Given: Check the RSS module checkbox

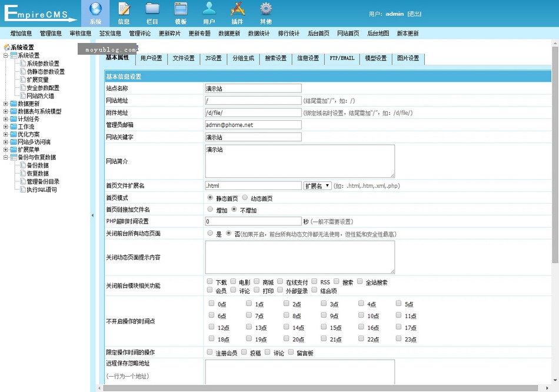Looking at the screenshot, I should click(314, 281).
